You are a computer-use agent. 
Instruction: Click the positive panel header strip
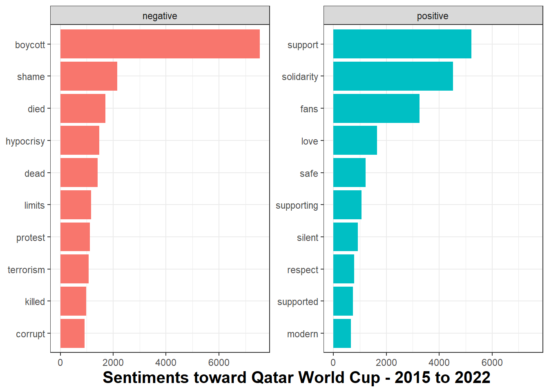tap(433, 16)
